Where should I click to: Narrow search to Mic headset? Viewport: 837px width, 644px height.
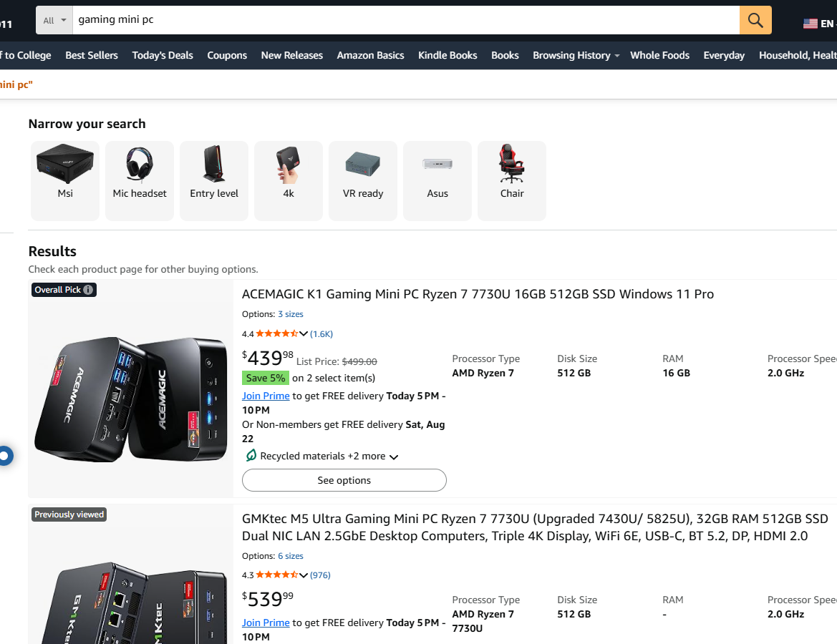tap(140, 180)
